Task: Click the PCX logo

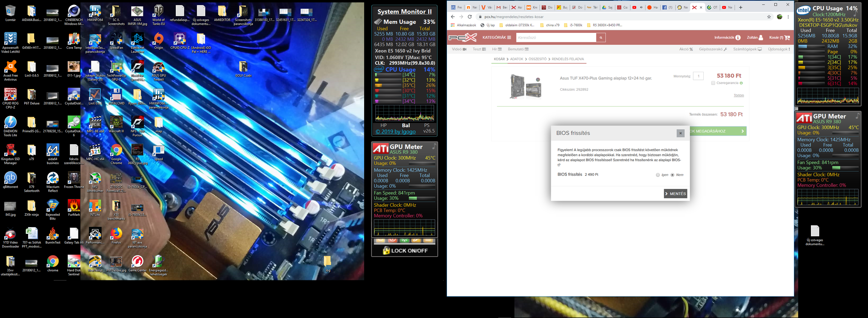Action: [462, 38]
